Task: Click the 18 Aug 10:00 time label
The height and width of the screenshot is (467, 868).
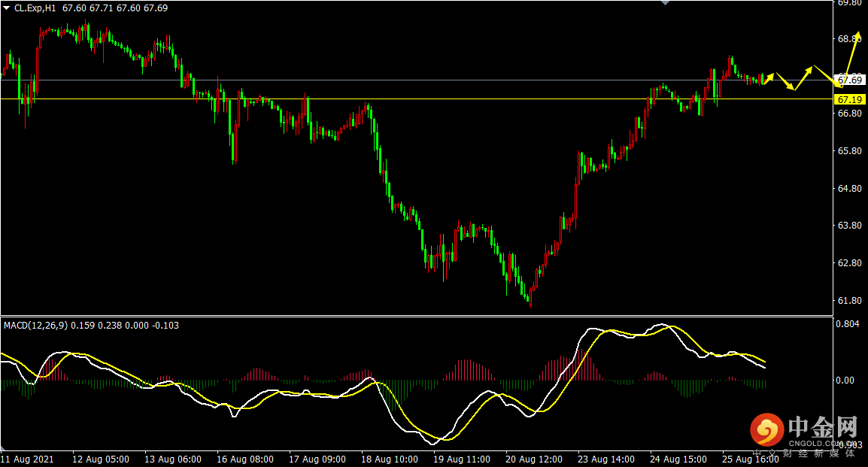Action: [390, 459]
